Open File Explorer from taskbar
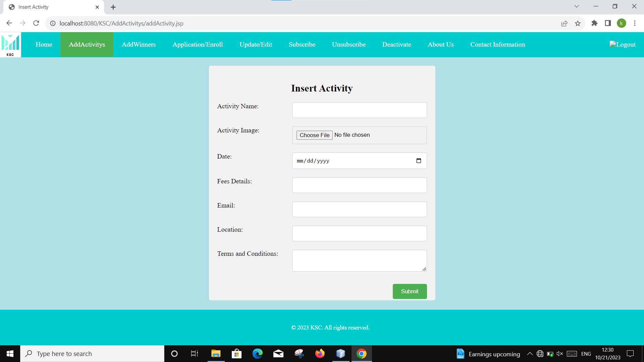This screenshot has height=362, width=644. [x=216, y=354]
